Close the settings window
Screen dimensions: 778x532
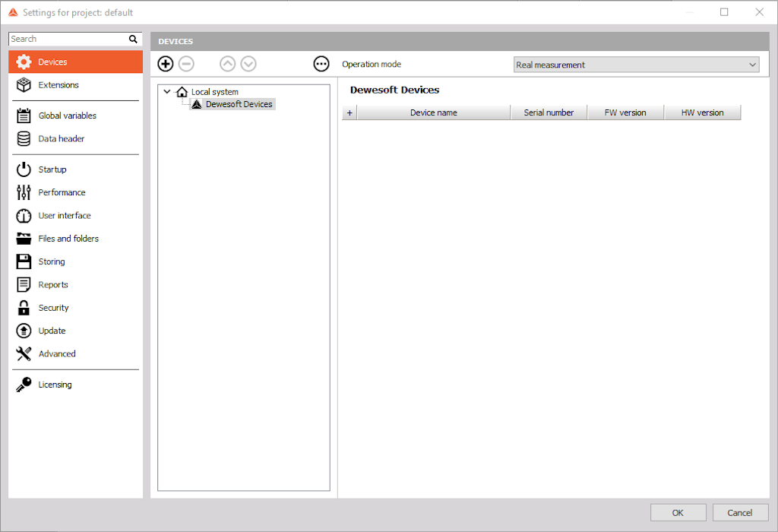point(759,12)
